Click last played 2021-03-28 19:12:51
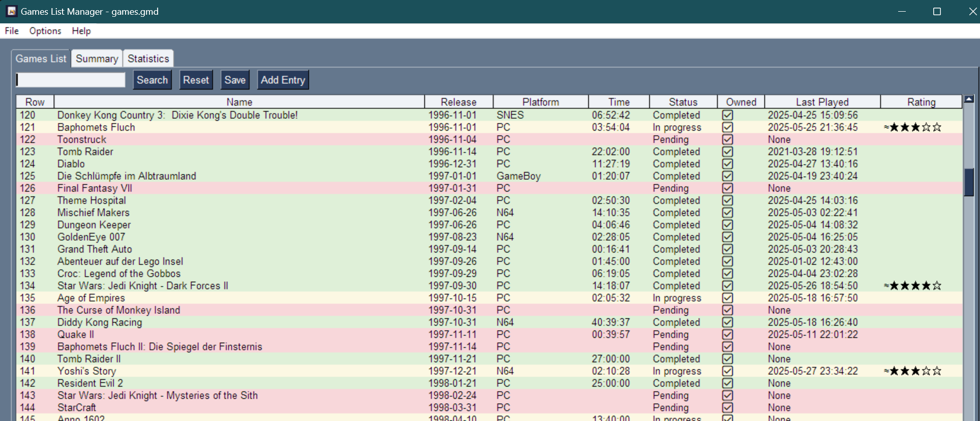980x421 pixels. point(813,152)
